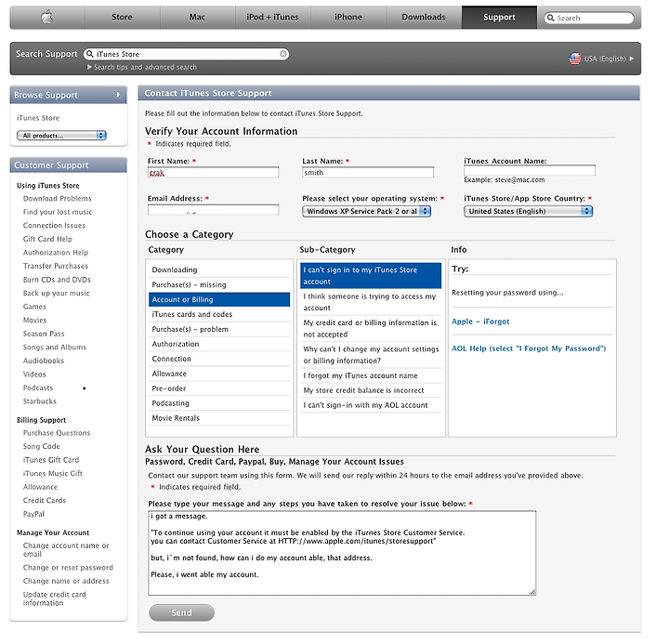This screenshot has height=644, width=669.
Task: Open the Gift Card Help link
Action: click(x=47, y=239)
